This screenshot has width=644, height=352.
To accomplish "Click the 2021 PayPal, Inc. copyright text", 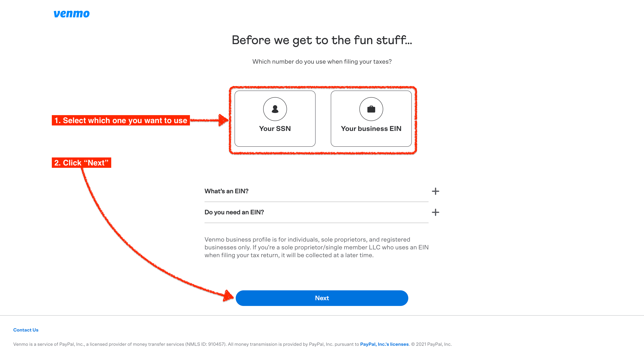I will point(431,344).
